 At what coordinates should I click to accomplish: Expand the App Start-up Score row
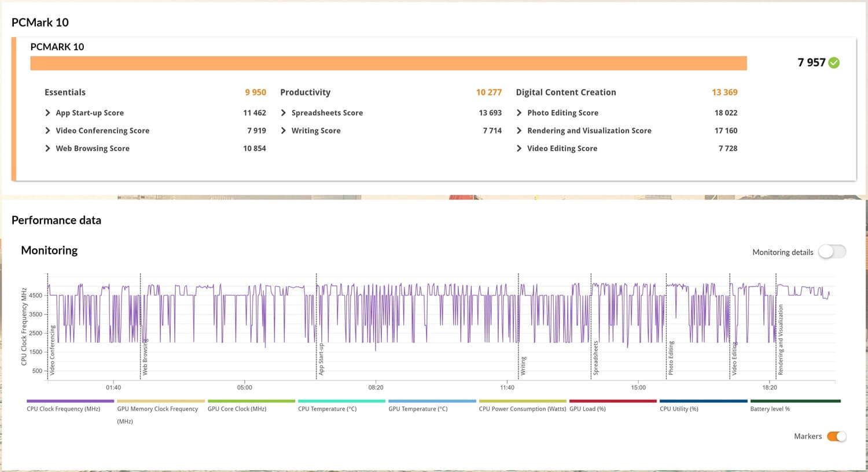[x=47, y=113]
